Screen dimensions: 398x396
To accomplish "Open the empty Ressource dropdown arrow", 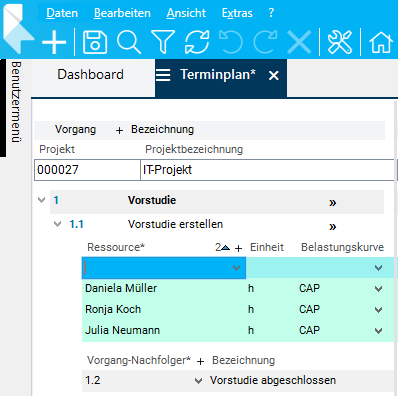I will coord(236,268).
